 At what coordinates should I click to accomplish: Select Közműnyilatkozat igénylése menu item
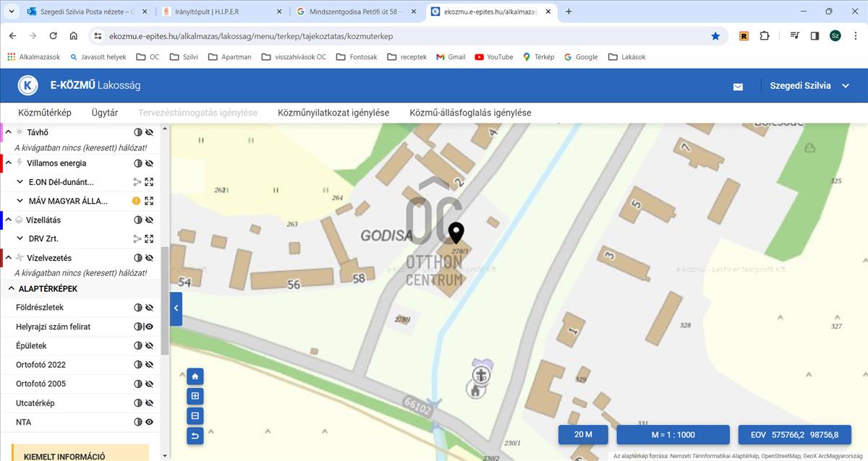point(333,113)
